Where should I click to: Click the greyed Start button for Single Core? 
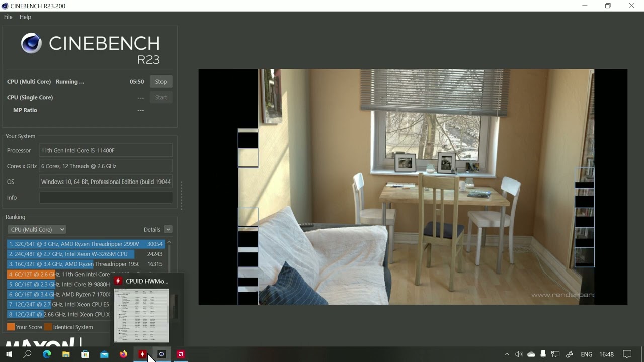pos(161,97)
